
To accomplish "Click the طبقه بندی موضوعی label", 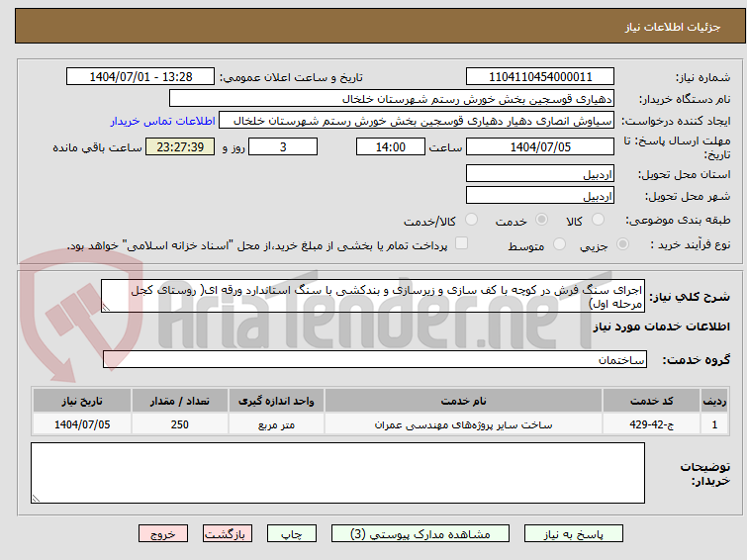I will [678, 220].
